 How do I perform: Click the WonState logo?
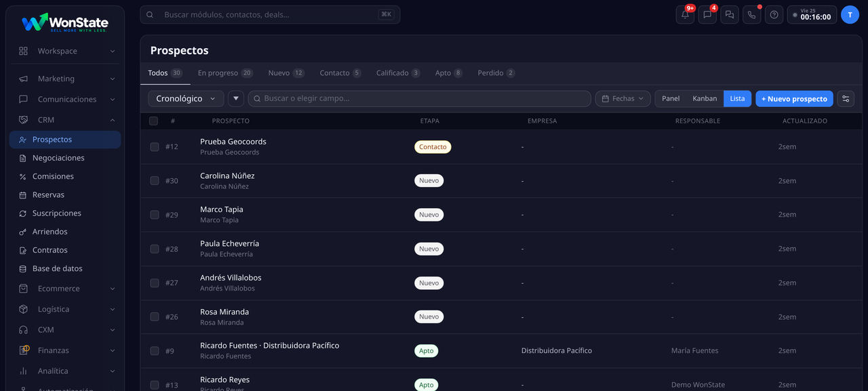65,22
